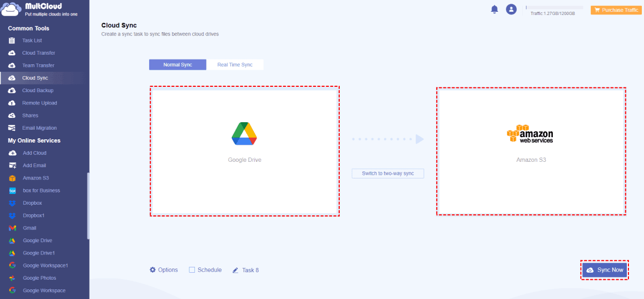Screen dimensions: 644x299
Task: Click the Remote Upload icon
Action: coord(12,103)
